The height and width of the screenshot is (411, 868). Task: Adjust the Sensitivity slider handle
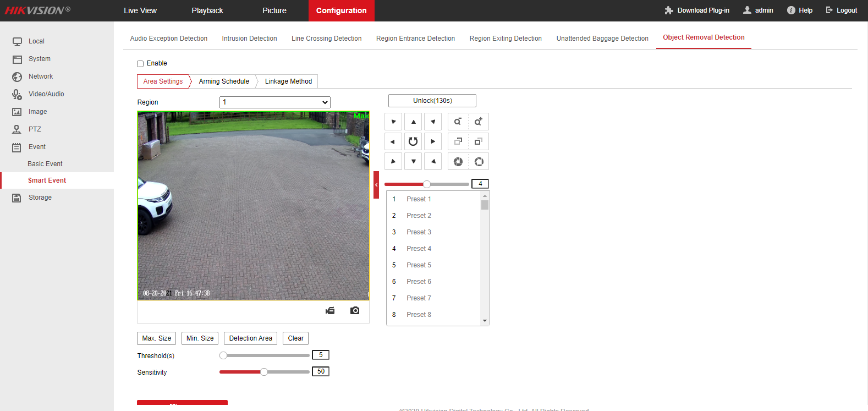click(264, 372)
